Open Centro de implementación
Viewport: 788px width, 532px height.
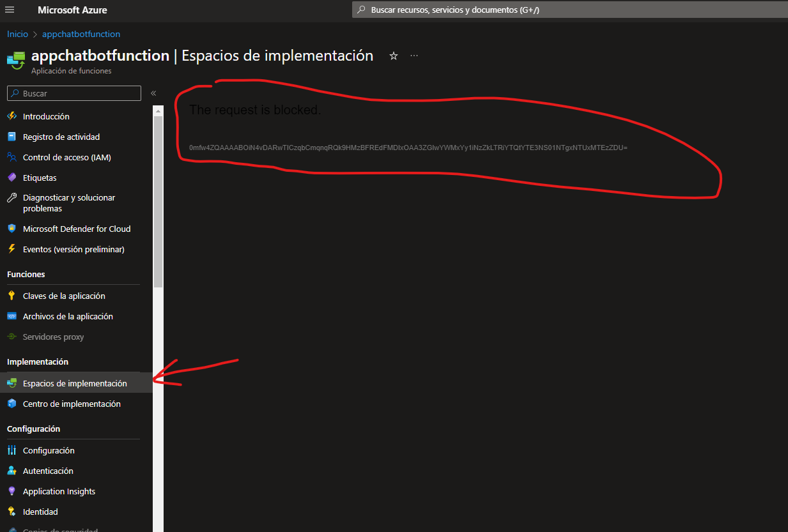pyautogui.click(x=72, y=404)
